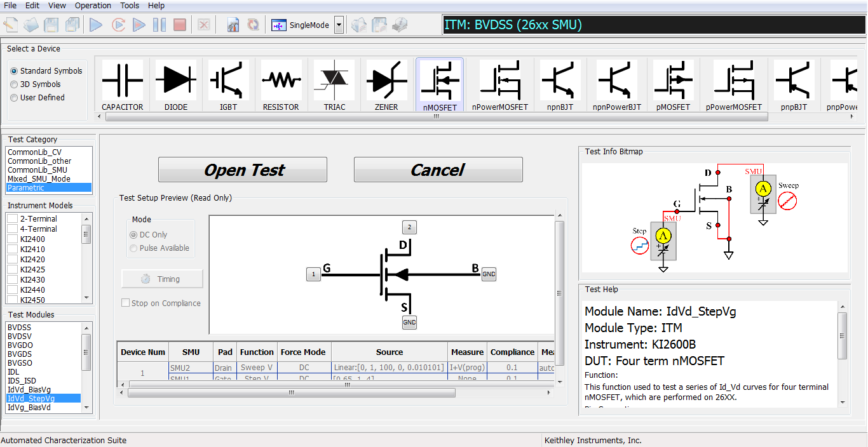Click the Open folder toolbar icon

(x=31, y=25)
